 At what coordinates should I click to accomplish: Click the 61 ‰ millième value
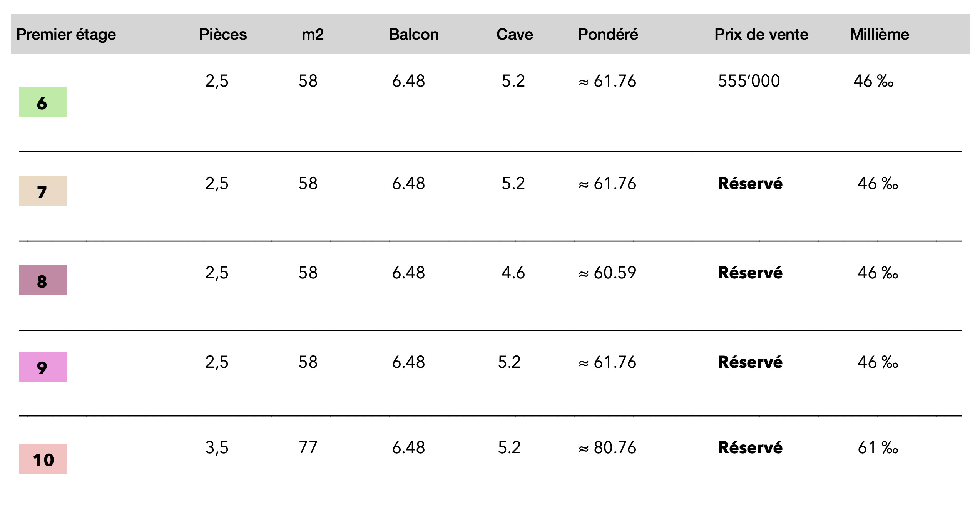(878, 448)
